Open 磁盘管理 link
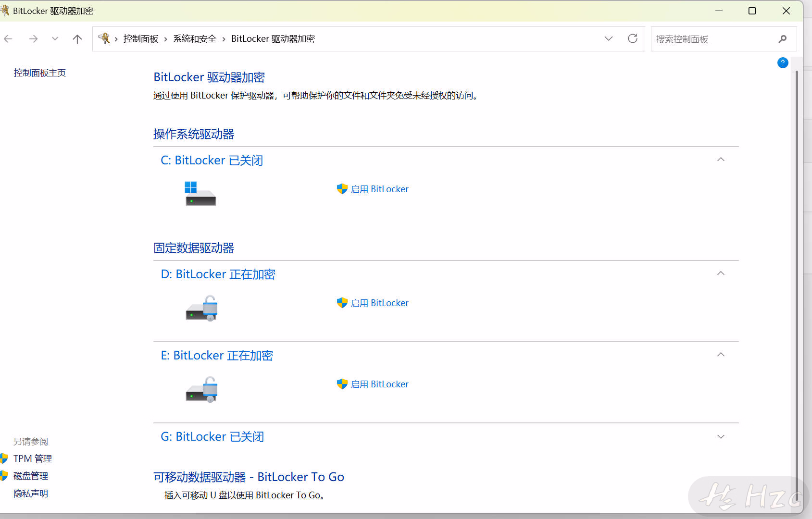The image size is (812, 519). (x=31, y=476)
